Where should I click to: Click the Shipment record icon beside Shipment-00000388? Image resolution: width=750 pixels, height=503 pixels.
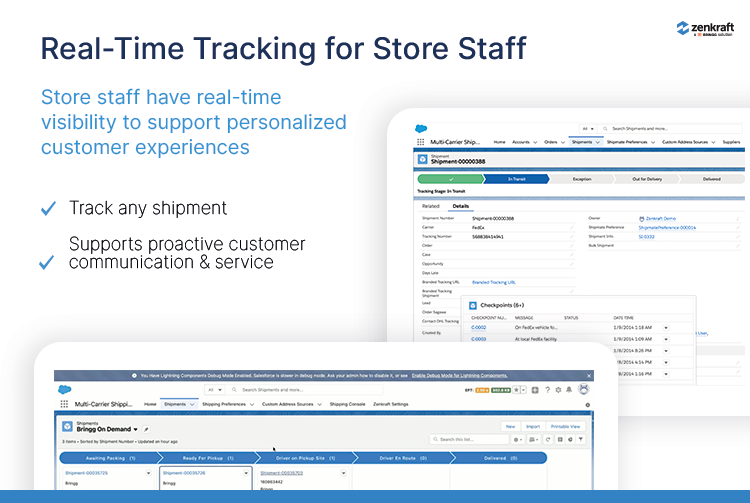point(423,158)
